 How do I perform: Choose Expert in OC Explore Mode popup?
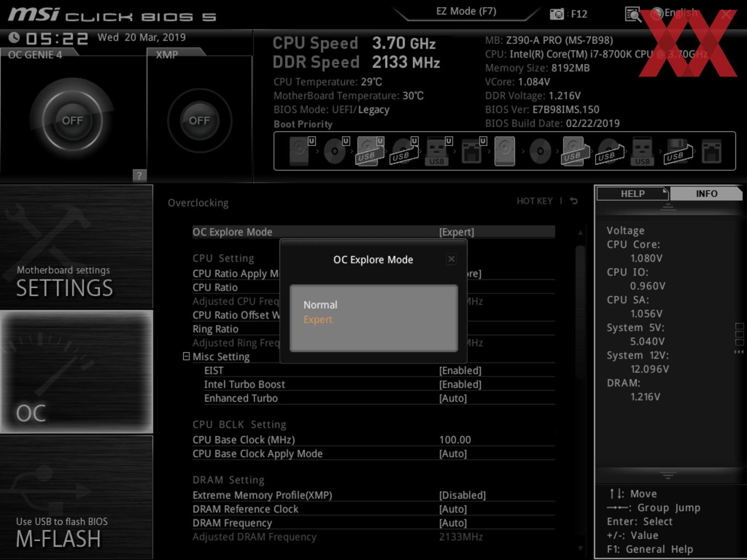click(318, 320)
